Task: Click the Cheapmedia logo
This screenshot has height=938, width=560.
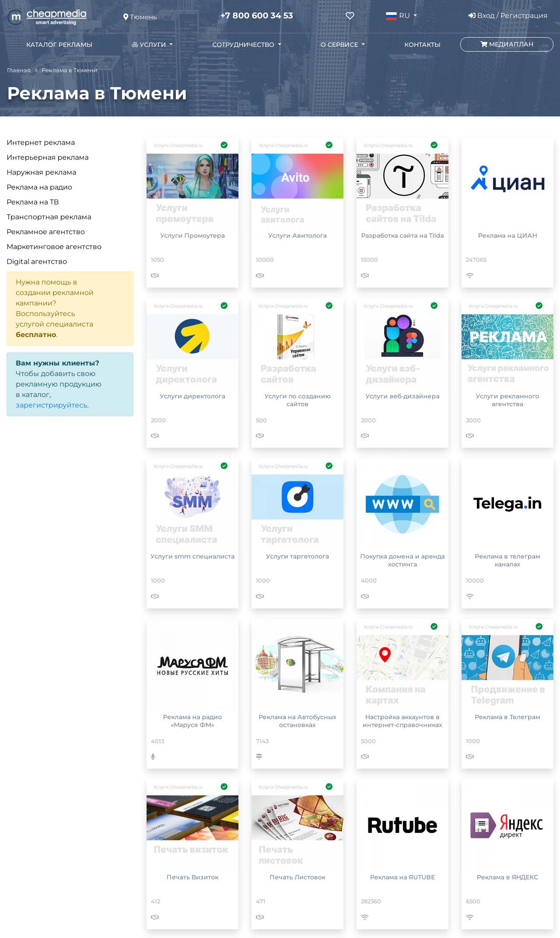Action: pyautogui.click(x=47, y=17)
